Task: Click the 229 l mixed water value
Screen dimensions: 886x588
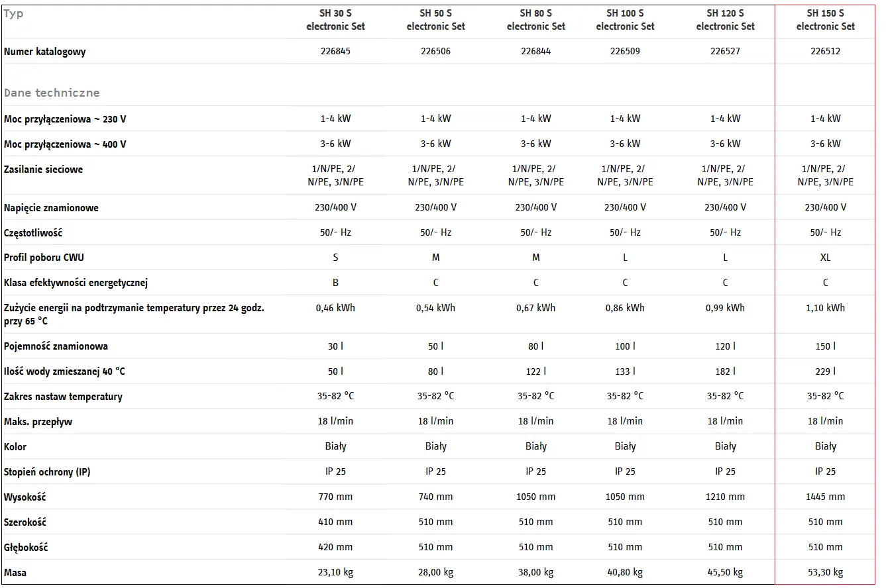Action: point(825,371)
